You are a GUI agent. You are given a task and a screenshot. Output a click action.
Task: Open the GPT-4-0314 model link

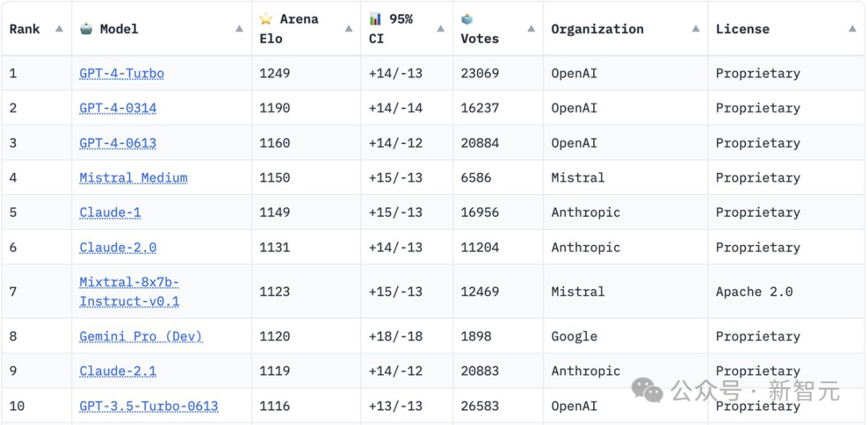(x=117, y=108)
